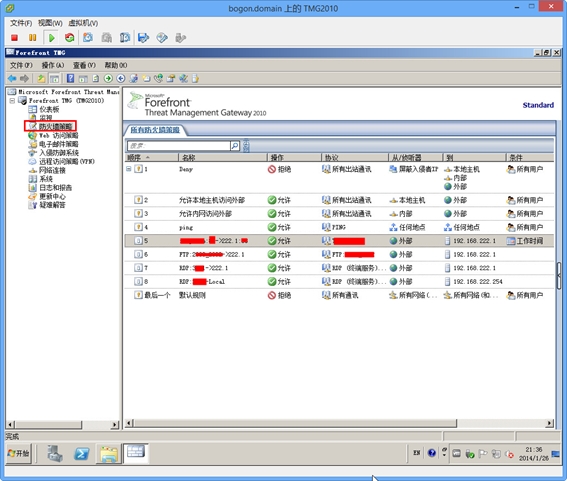Open 网络连接 node

[52, 170]
